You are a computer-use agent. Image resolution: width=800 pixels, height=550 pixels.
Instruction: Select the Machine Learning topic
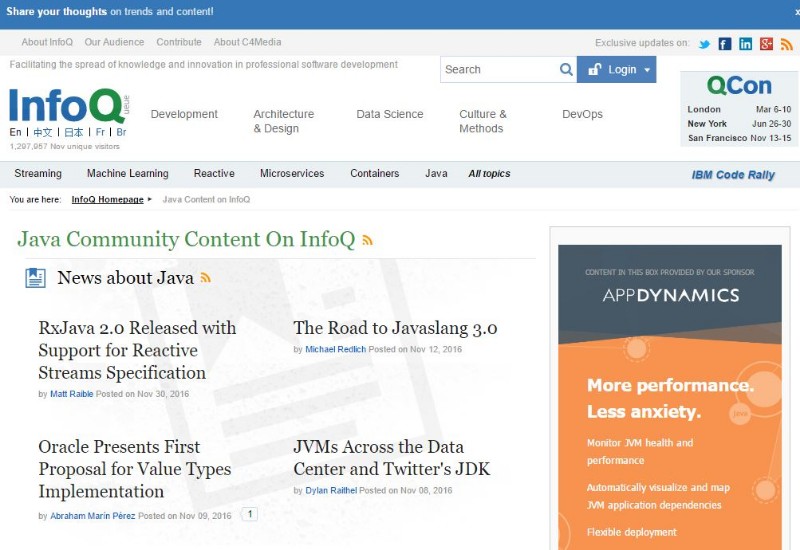click(x=128, y=173)
